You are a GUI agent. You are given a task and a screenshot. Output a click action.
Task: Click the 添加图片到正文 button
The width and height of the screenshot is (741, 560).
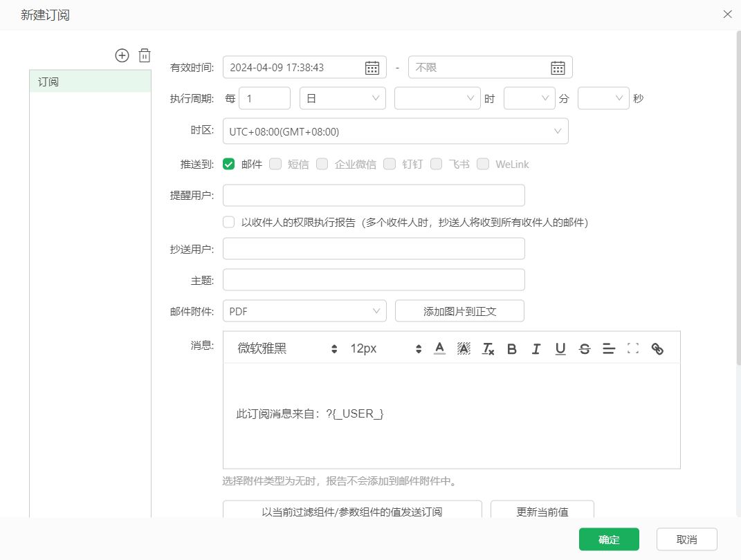(459, 311)
